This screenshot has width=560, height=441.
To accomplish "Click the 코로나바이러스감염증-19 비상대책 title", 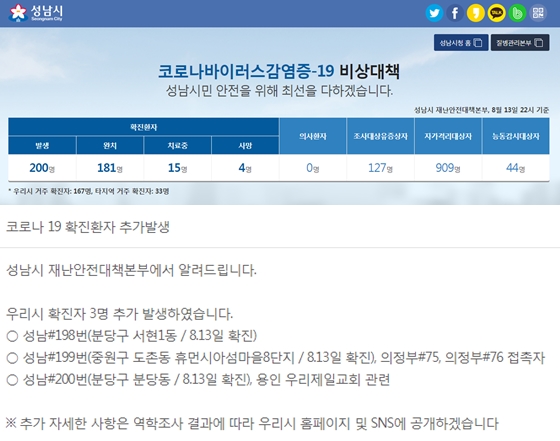I will [x=279, y=71].
